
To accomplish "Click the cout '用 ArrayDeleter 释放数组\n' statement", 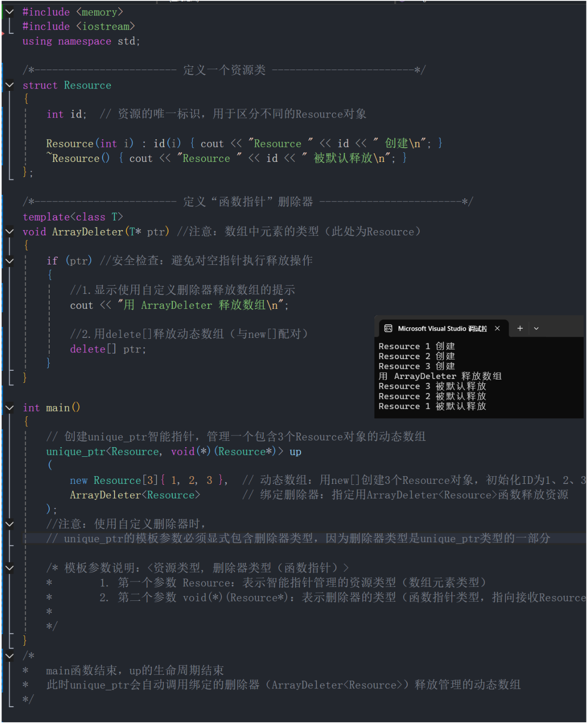I will pos(179,305).
